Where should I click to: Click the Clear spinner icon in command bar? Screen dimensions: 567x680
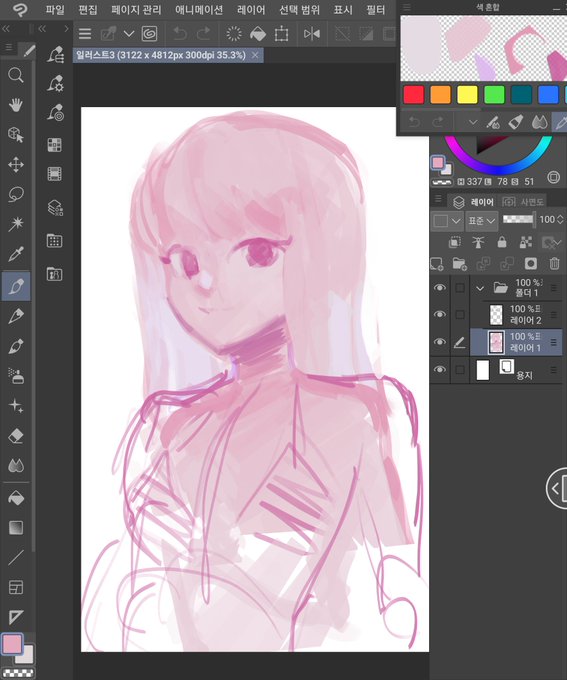click(x=234, y=34)
